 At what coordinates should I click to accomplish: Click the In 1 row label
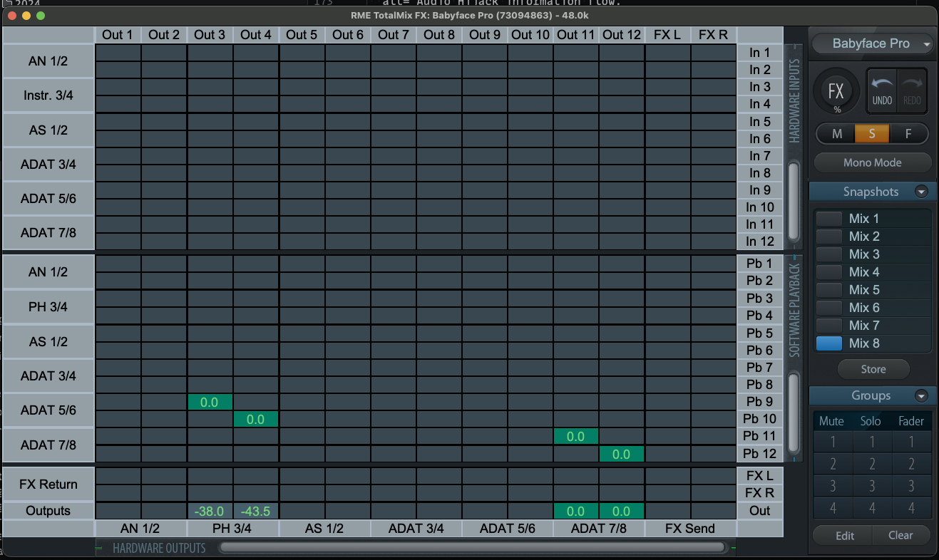(x=760, y=53)
